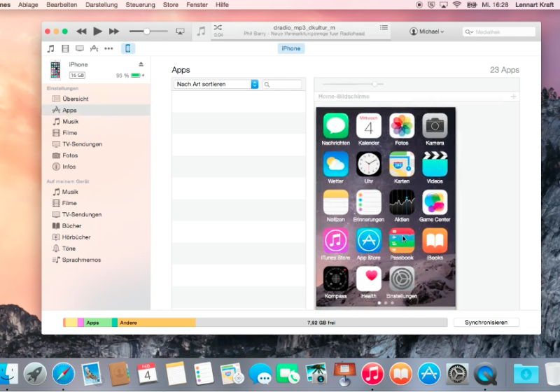The width and height of the screenshot is (560, 392).
Task: Start playback with the play button
Action: pyautogui.click(x=97, y=31)
